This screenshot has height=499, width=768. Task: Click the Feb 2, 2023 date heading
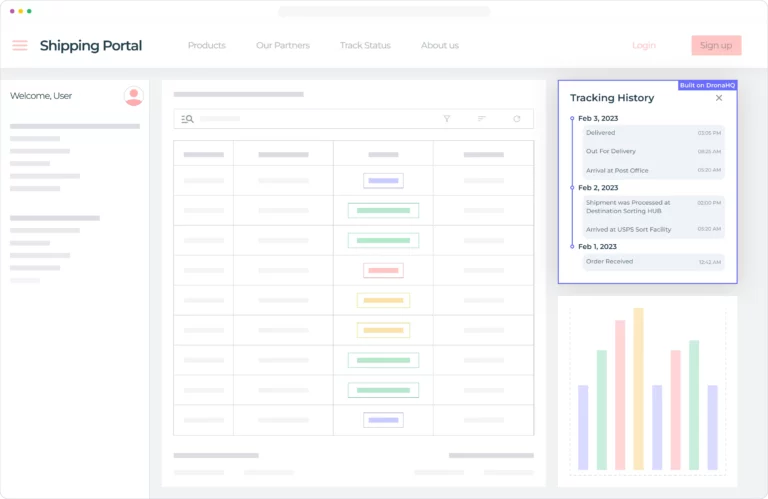click(x=598, y=188)
